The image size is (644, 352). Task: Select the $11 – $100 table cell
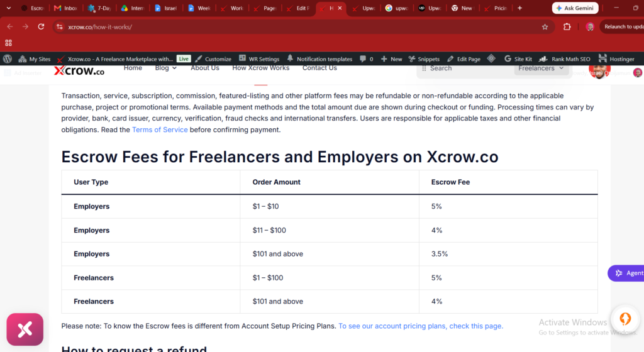[330, 230]
